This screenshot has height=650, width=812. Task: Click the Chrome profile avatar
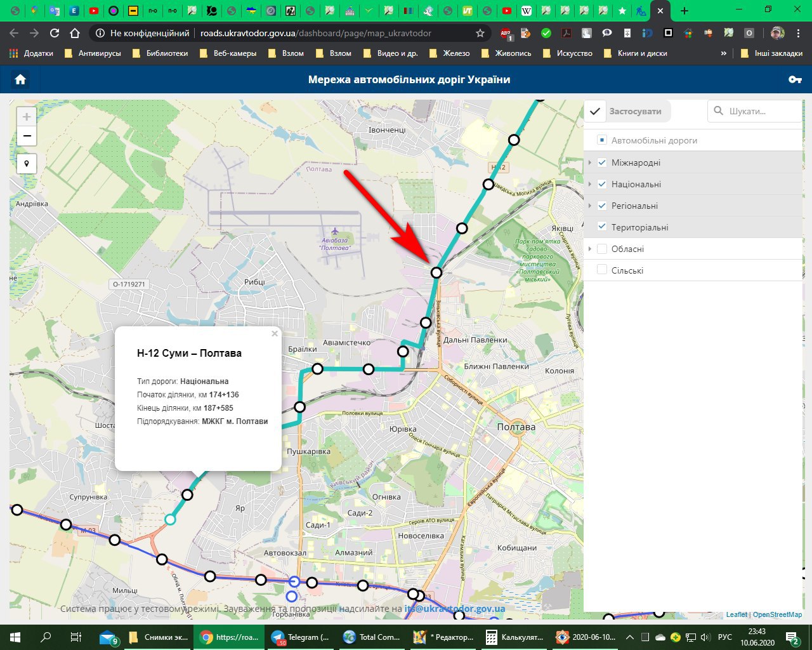pos(778,33)
